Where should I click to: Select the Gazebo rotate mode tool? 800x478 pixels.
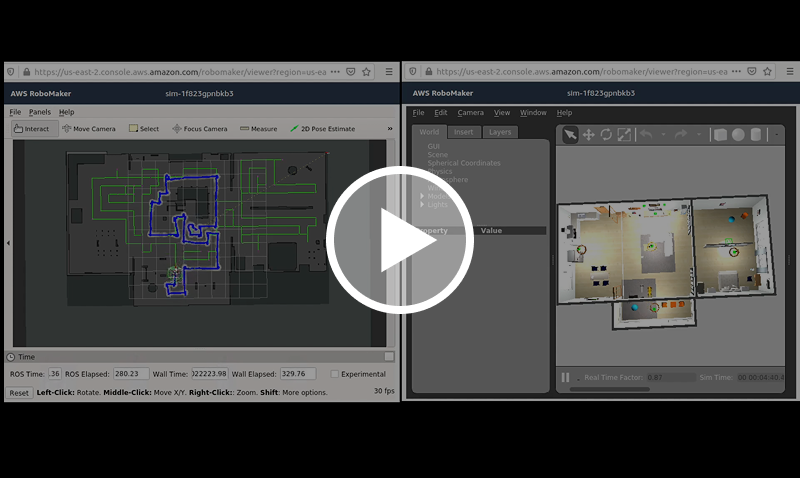point(606,135)
